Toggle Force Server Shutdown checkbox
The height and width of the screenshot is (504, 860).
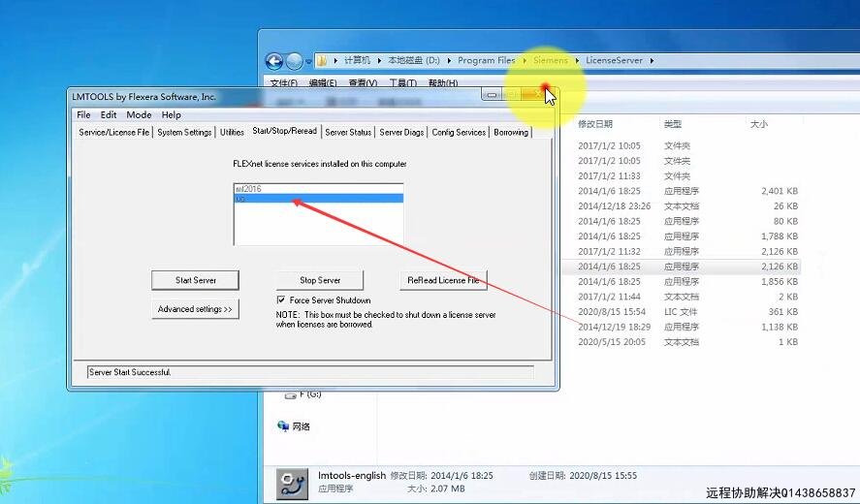[x=281, y=300]
